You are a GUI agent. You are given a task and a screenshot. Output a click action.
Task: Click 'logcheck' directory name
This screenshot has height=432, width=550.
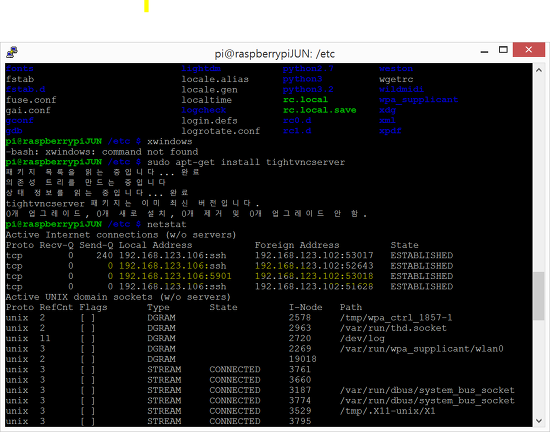click(204, 110)
